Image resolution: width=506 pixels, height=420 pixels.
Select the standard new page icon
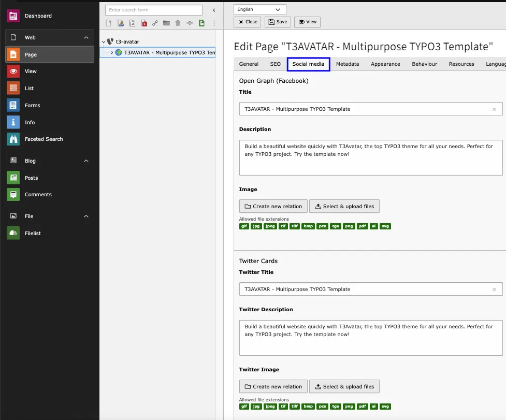click(108, 23)
